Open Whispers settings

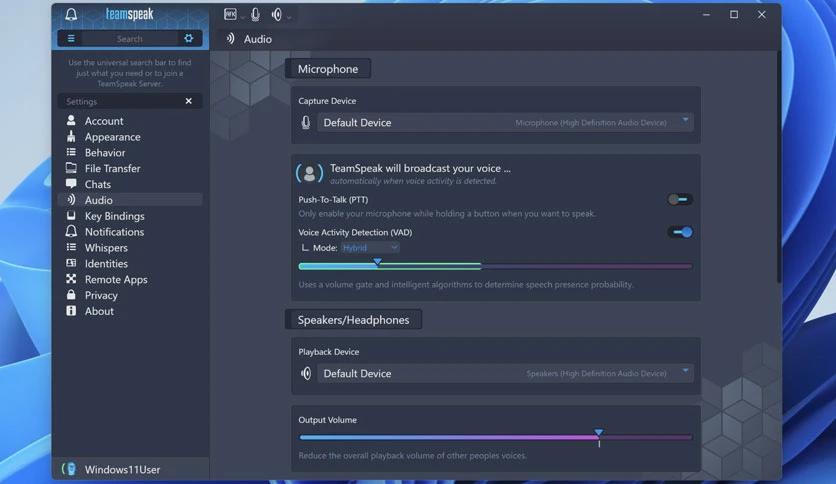pyautogui.click(x=106, y=248)
